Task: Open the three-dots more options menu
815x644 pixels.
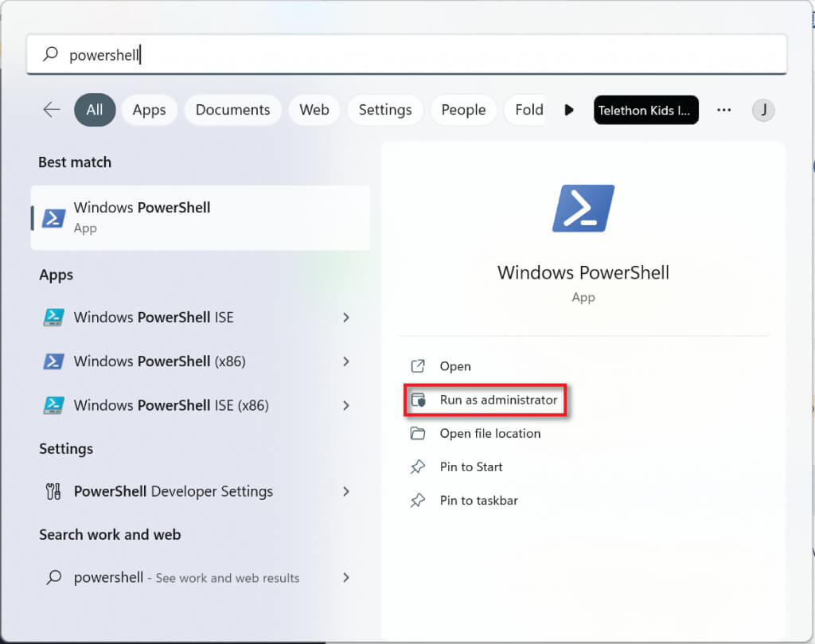Action: [723, 110]
